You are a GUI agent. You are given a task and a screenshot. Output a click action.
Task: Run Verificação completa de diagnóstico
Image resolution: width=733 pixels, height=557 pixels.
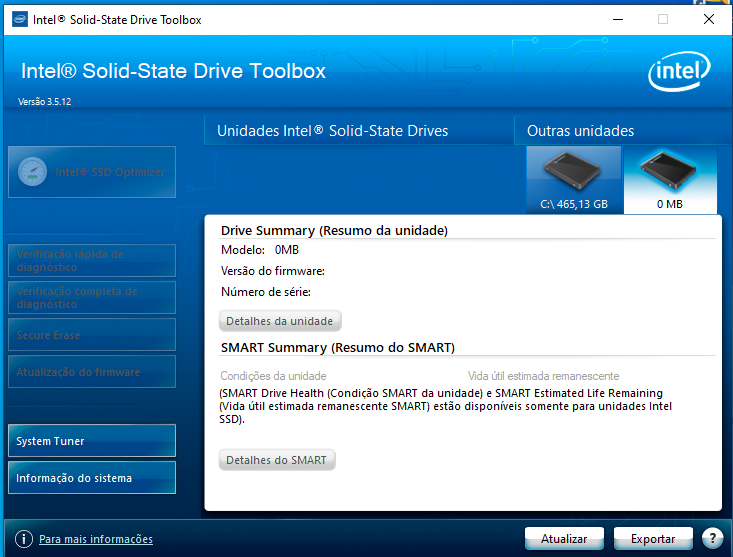click(92, 297)
